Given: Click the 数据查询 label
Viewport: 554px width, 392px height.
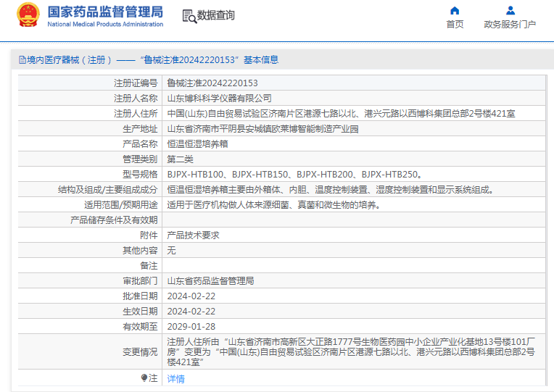Looking at the screenshot, I should coord(216,15).
